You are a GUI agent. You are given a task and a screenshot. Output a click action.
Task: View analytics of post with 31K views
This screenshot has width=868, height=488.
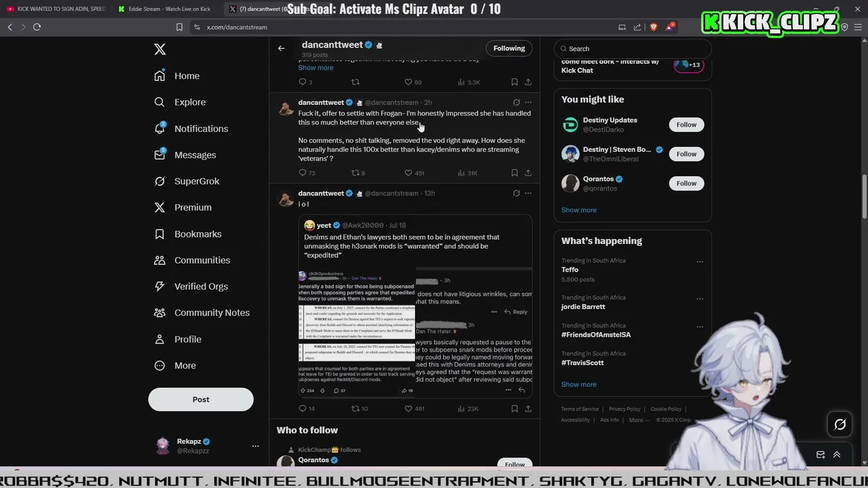coord(468,173)
